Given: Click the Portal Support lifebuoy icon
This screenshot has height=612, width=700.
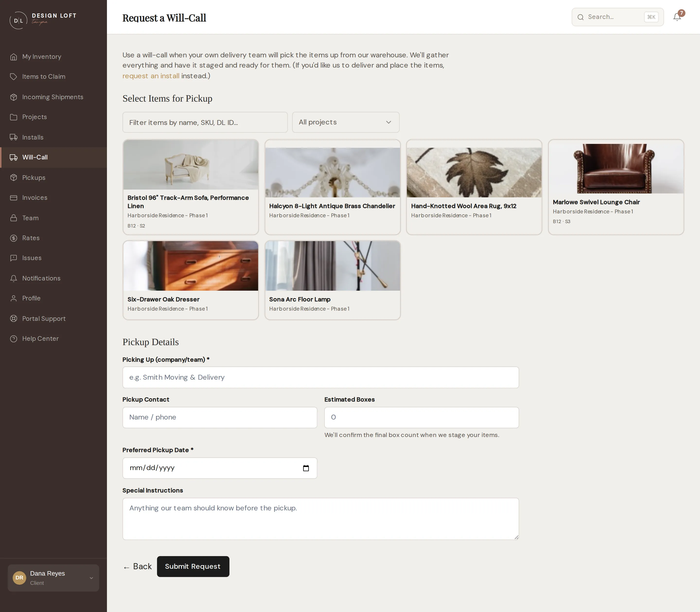Looking at the screenshot, I should tap(14, 319).
